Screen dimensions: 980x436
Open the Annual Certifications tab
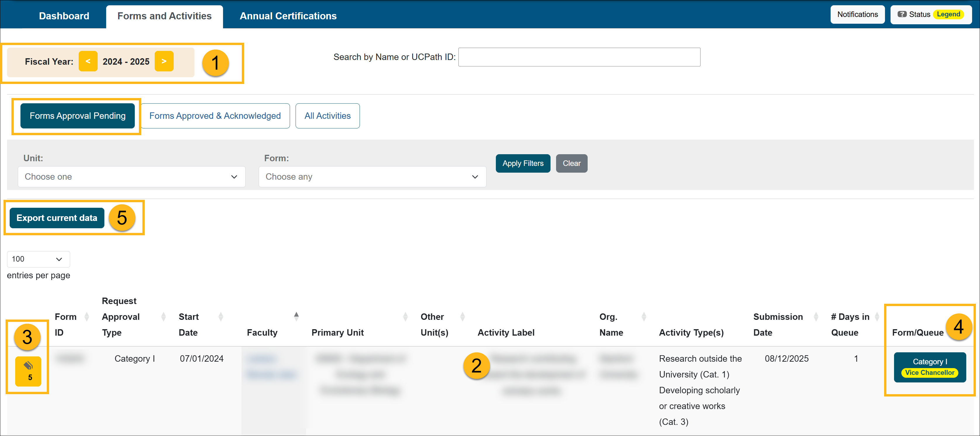click(288, 16)
